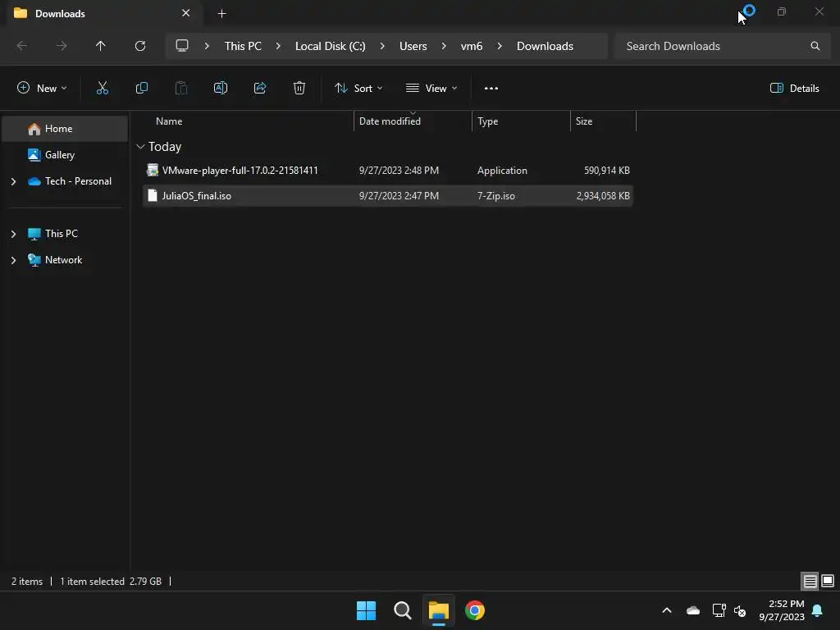This screenshot has width=840, height=630.
Task: Click the VMware-player installer file icon
Action: click(x=153, y=171)
